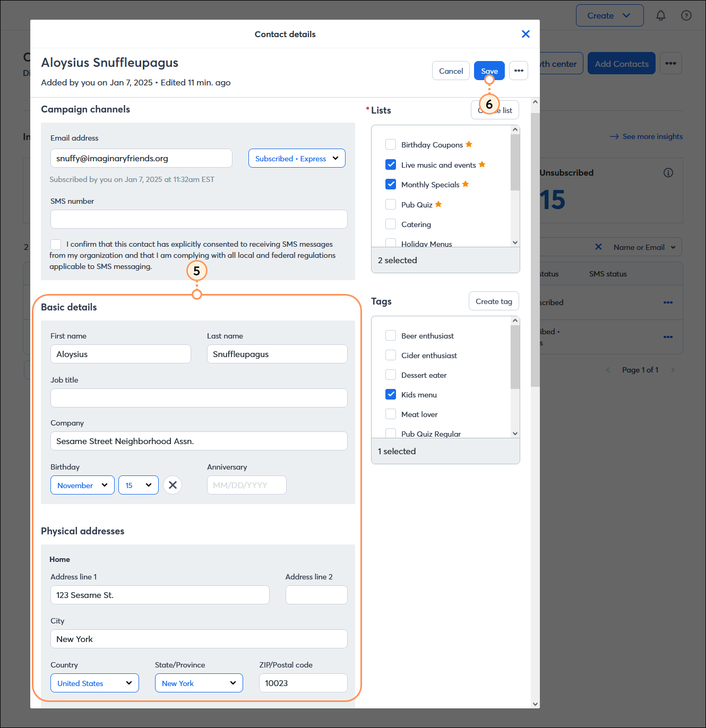Go to previous page arrow in pagination
Viewport: 706px width, 728px height.
point(608,370)
